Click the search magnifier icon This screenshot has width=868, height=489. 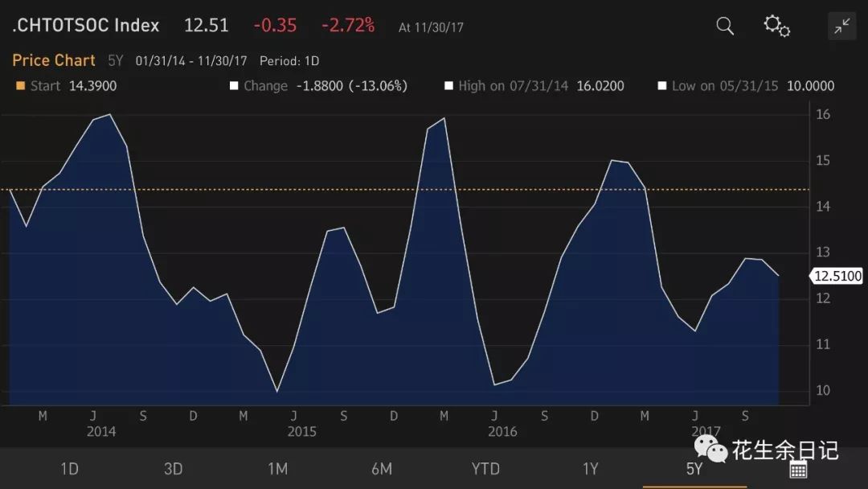723,26
